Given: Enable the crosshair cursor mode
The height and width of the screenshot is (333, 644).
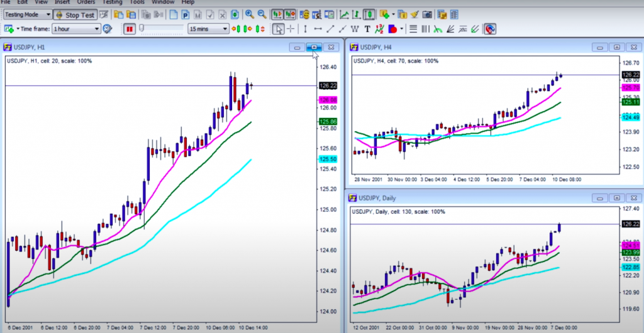Looking at the screenshot, I should (x=291, y=29).
